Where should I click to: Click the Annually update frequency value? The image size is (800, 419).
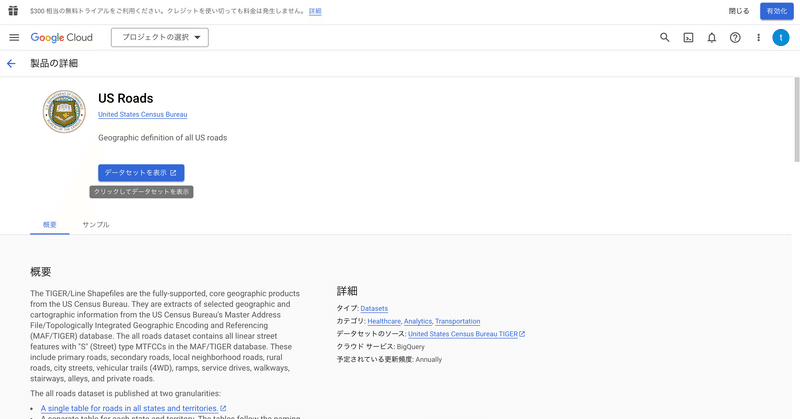(x=429, y=359)
